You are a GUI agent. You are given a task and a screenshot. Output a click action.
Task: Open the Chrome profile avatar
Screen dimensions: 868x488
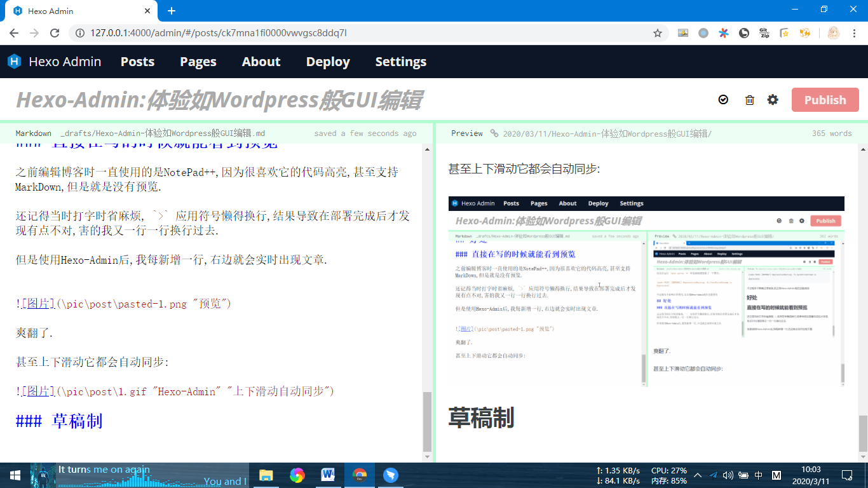[x=834, y=33]
